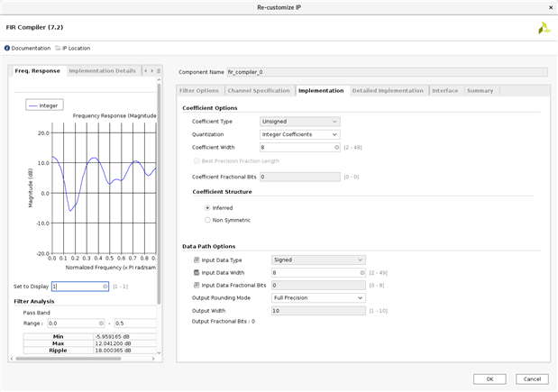Click the IP Location folder icon
558x392 pixels.
pos(59,48)
